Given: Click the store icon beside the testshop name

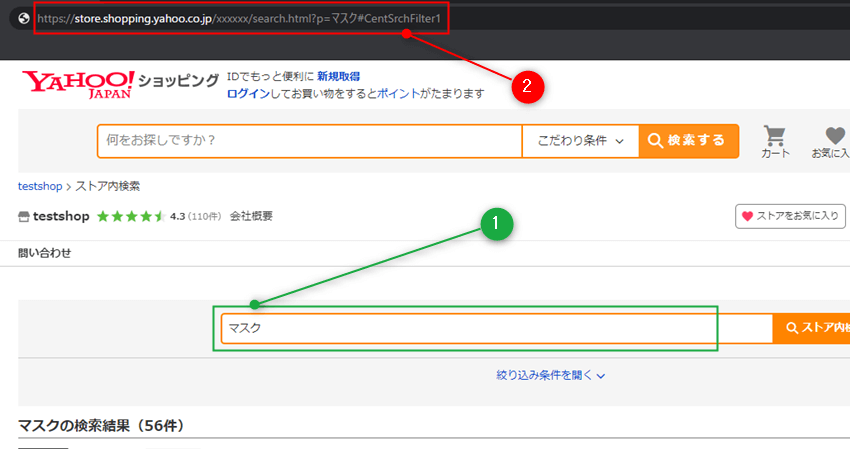Looking at the screenshot, I should [x=24, y=216].
